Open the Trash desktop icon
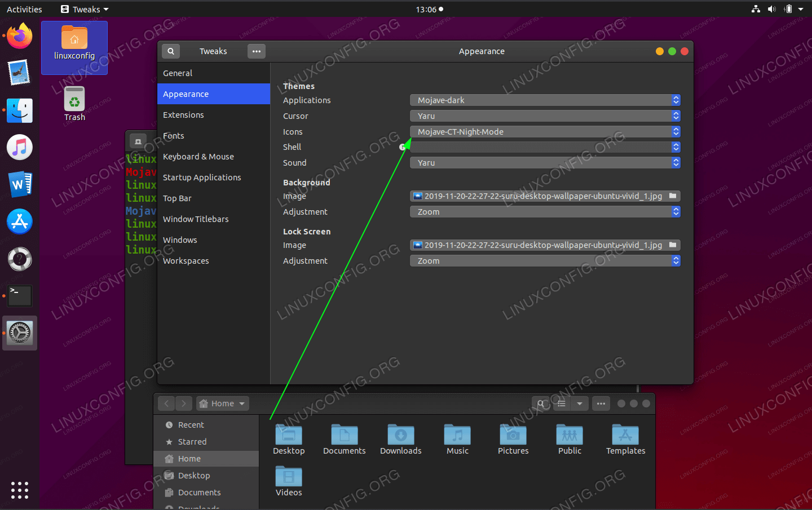This screenshot has width=812, height=510. (74, 101)
